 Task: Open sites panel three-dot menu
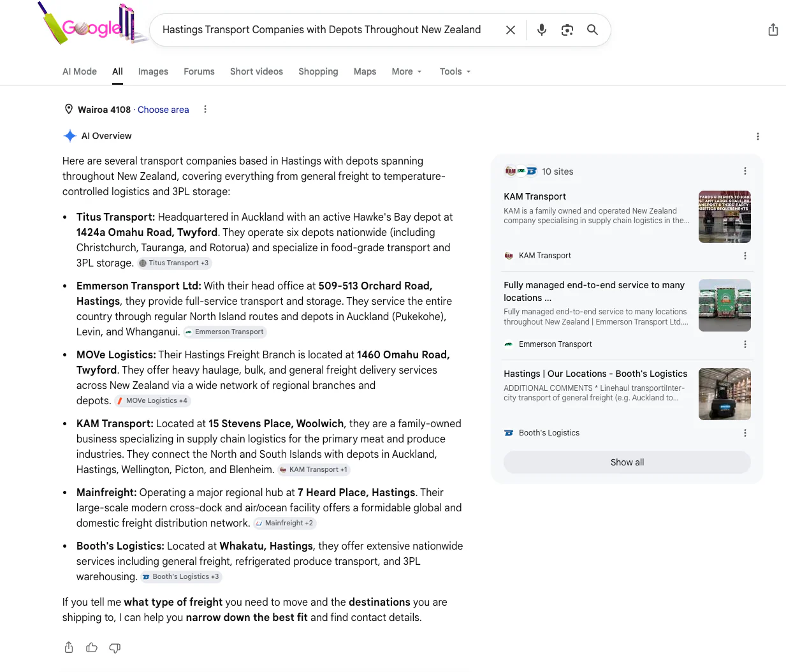(x=745, y=171)
